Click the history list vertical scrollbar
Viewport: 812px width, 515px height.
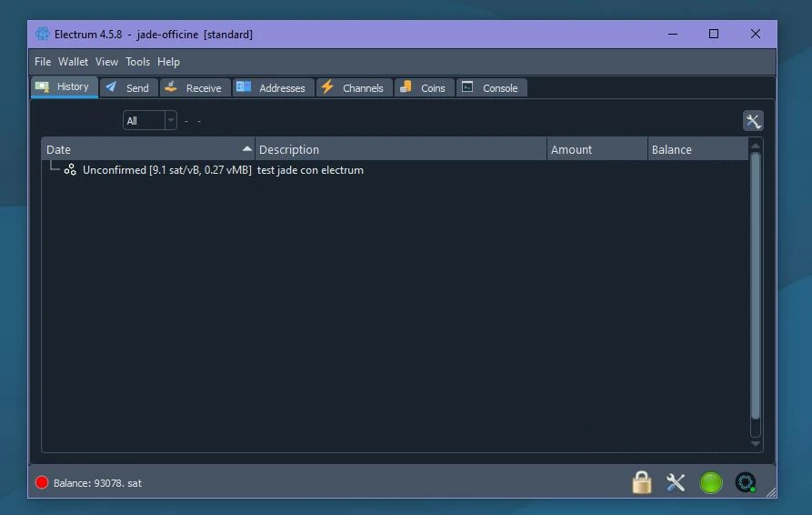(755, 291)
